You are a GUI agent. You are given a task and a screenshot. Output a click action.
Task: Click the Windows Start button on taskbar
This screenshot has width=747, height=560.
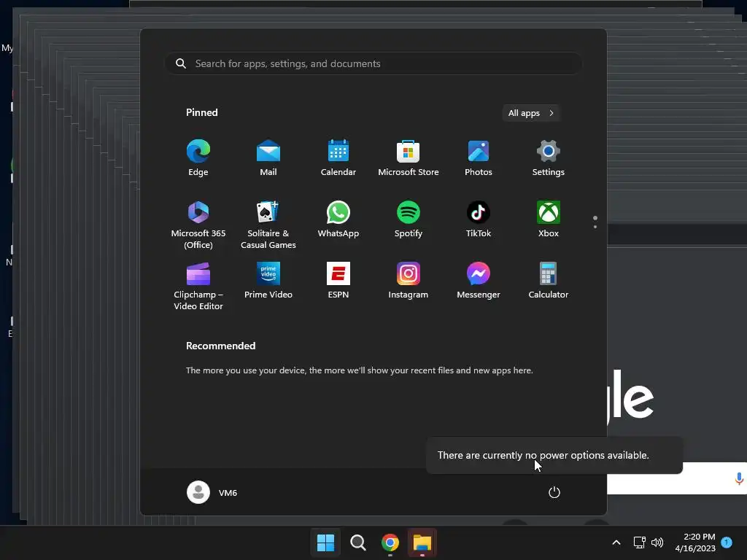tap(325, 542)
